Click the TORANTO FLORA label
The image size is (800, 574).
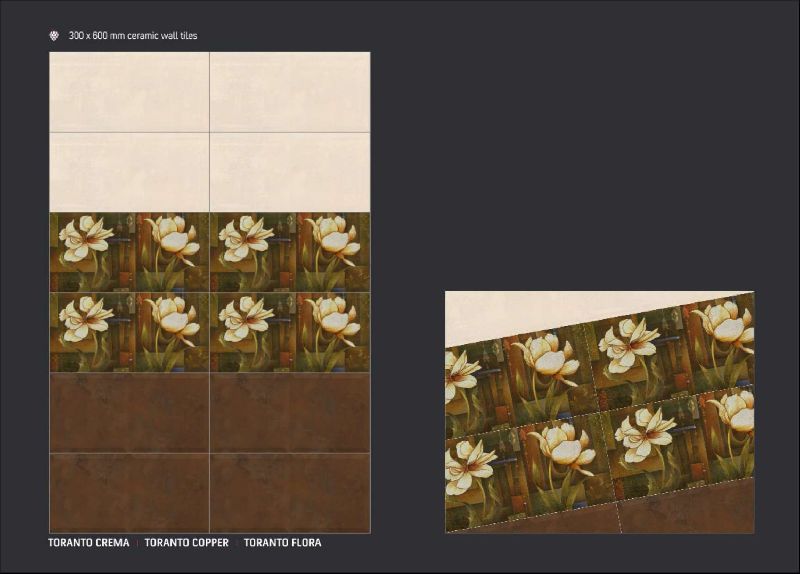(282, 543)
